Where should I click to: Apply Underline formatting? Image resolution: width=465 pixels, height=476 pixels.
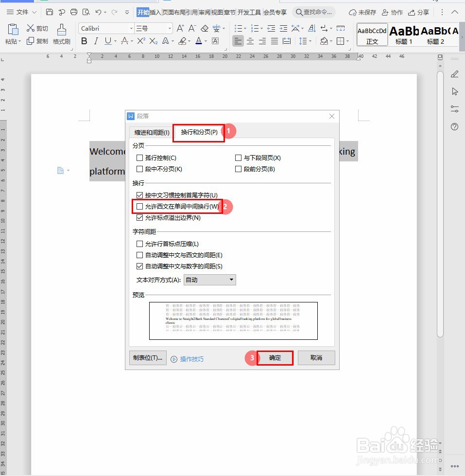tap(108, 41)
